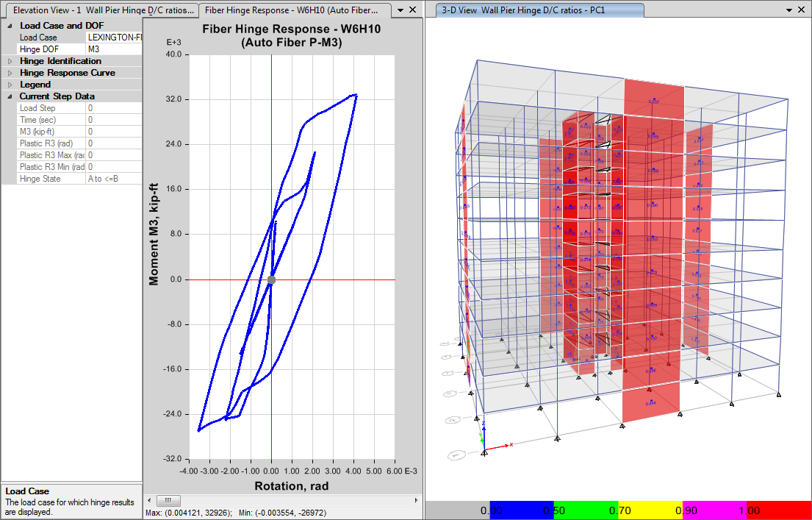Grab the horizontal scrollbar thumb below plot
The height and width of the screenshot is (520, 812).
168,500
